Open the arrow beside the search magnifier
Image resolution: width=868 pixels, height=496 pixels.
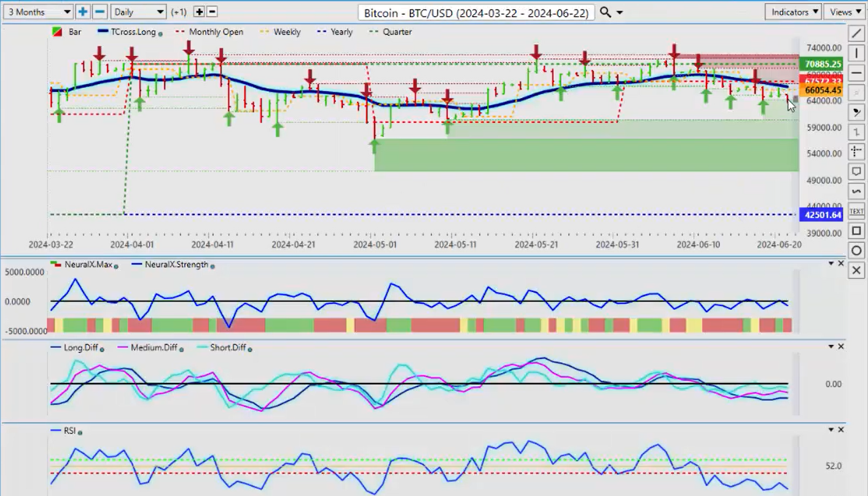point(619,12)
